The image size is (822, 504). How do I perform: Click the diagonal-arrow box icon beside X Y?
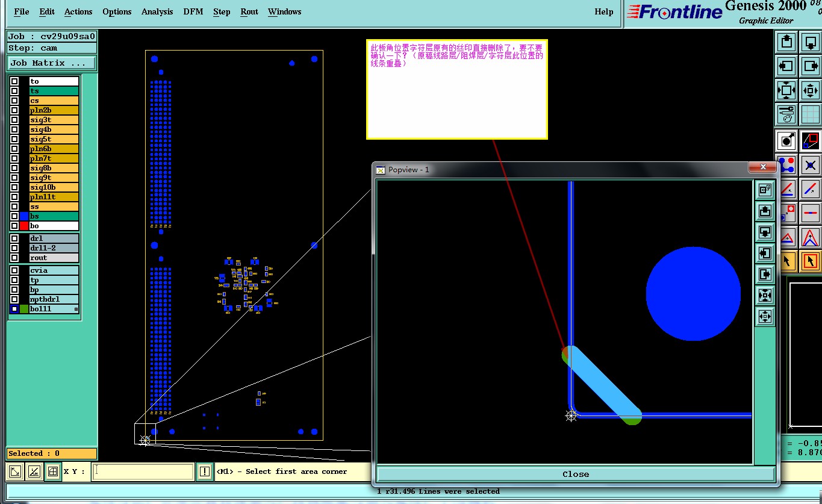point(16,471)
